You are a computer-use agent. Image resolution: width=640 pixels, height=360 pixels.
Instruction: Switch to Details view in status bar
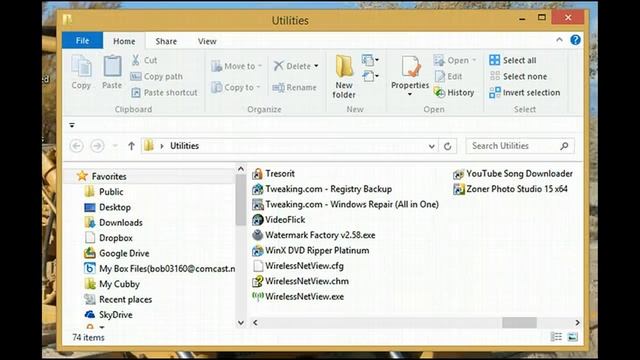(x=556, y=337)
